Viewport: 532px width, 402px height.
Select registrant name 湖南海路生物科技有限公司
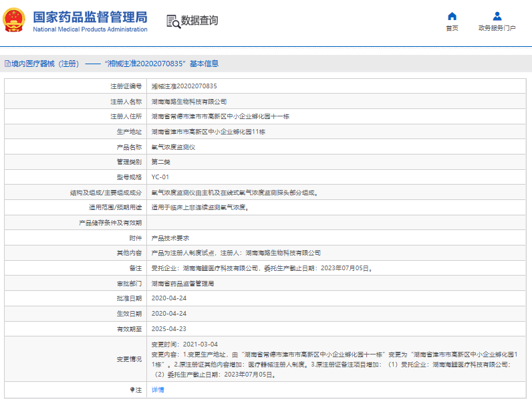(189, 102)
